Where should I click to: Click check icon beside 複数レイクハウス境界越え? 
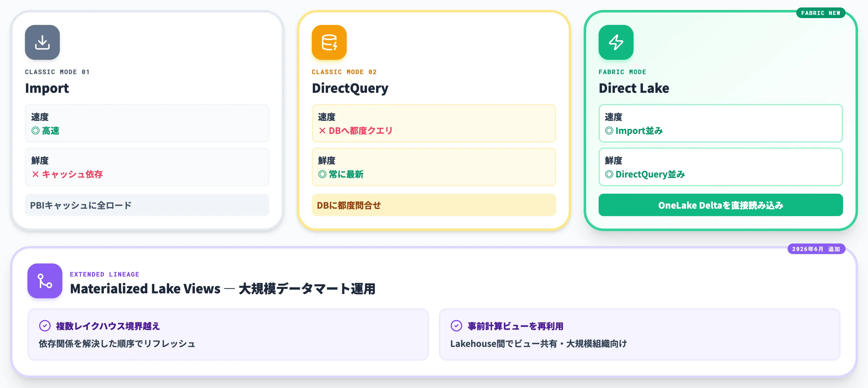45,326
